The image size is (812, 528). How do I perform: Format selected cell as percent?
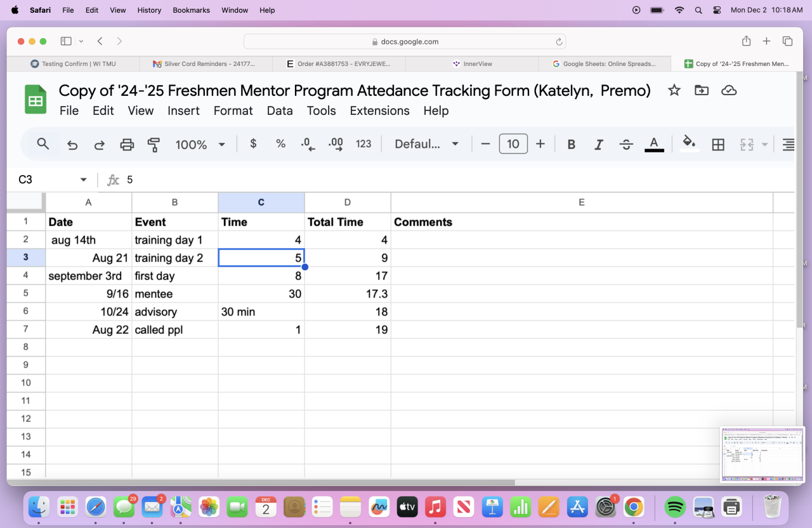(x=281, y=144)
